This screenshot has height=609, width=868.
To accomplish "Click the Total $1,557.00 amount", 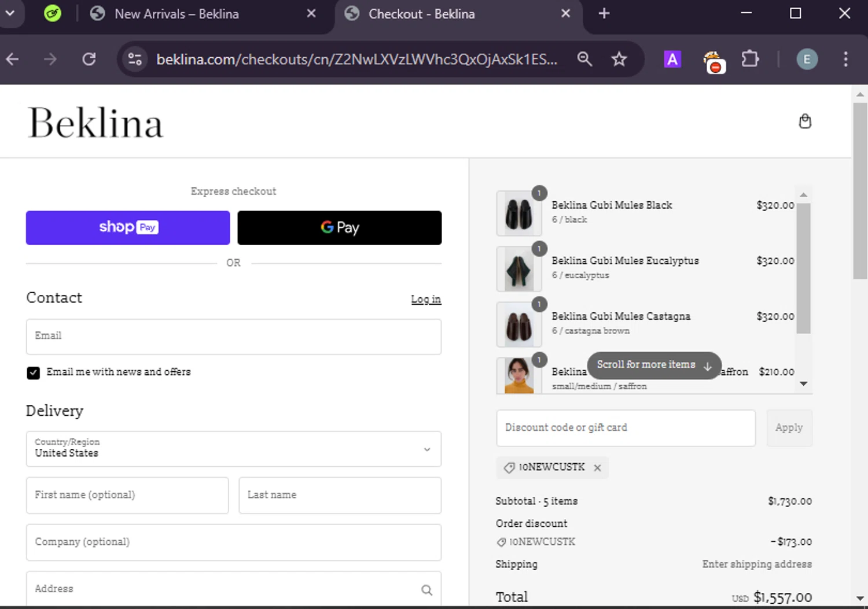I will coord(782,597).
